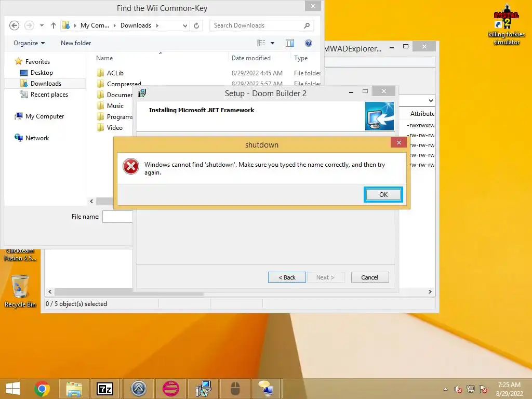Open Clickteam Fusion 2.5 desktop shortcut

20,255
